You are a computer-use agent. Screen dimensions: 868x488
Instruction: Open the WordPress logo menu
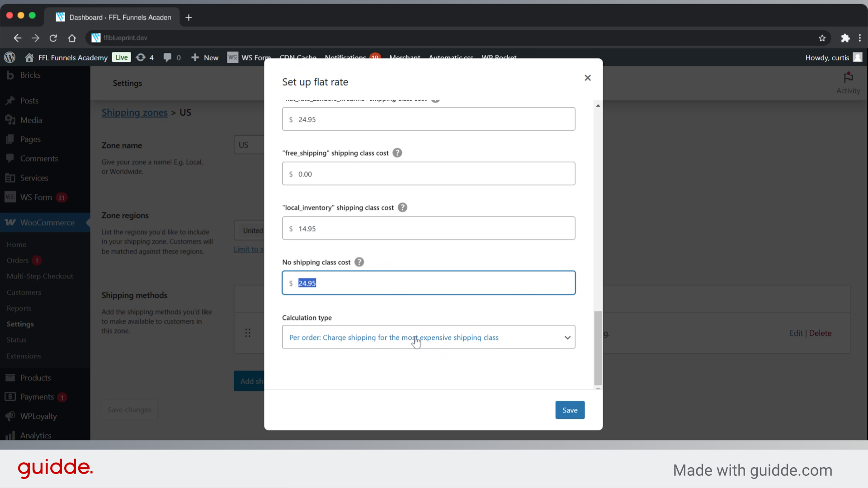pos(9,57)
